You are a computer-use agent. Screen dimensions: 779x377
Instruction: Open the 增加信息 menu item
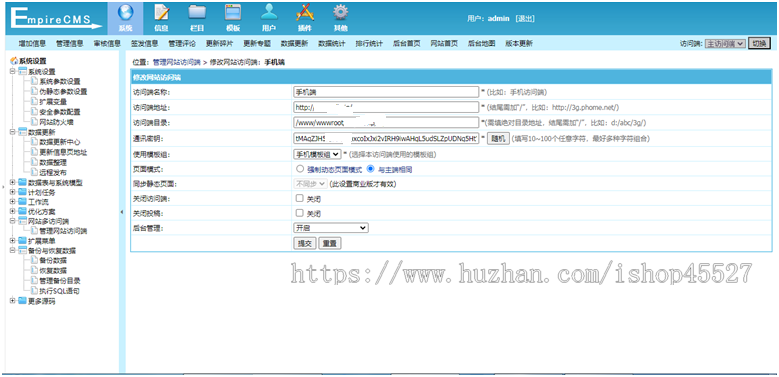pyautogui.click(x=32, y=44)
